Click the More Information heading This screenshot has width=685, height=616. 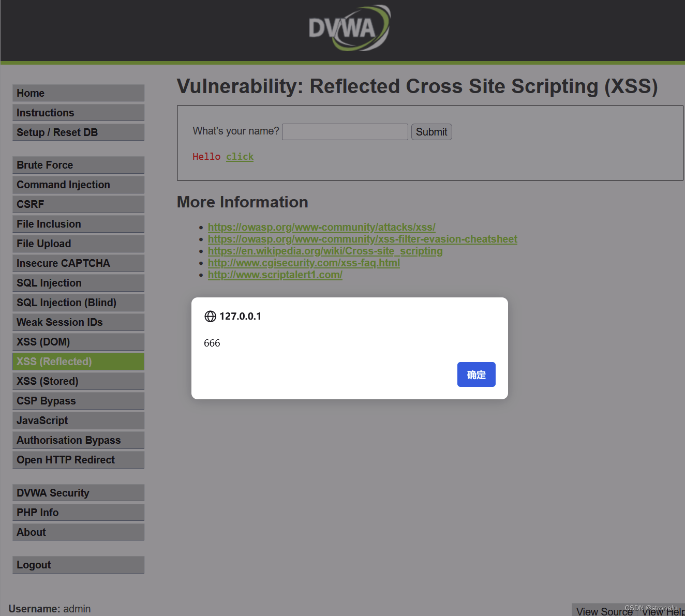point(243,202)
